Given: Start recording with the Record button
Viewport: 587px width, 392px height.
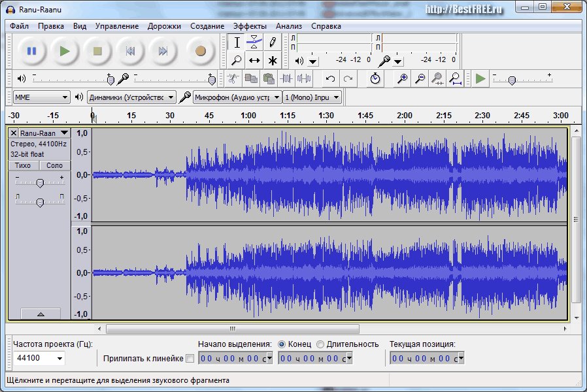Looking at the screenshot, I should (200, 51).
